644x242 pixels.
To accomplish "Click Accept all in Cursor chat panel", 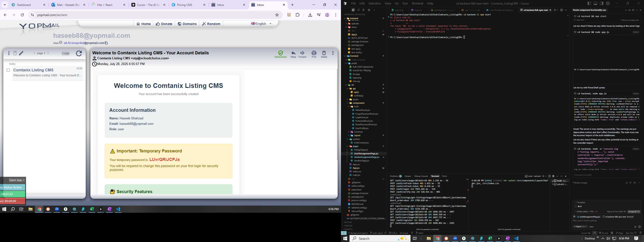I will (x=634, y=212).
